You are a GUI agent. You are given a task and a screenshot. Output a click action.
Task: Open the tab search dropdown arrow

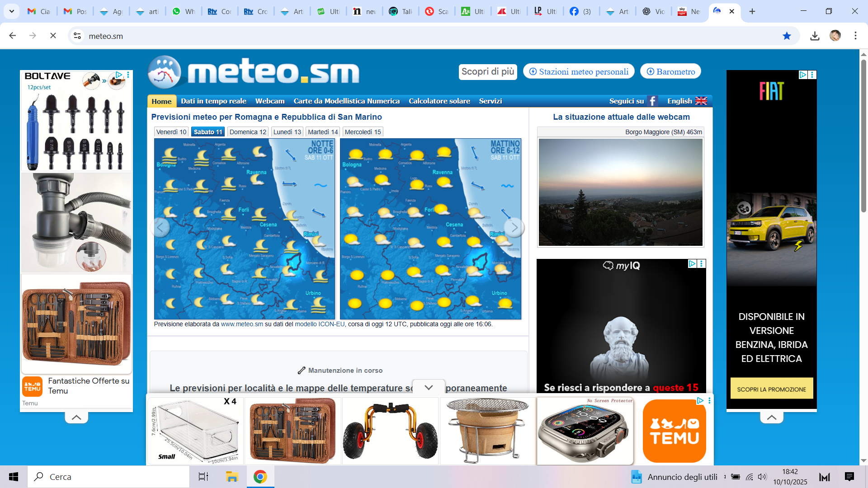click(11, 11)
